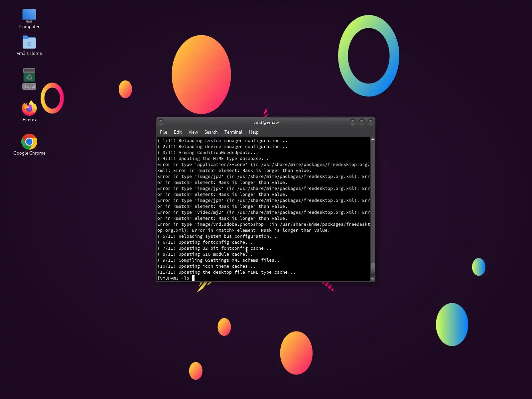The width and height of the screenshot is (532, 399).
Task: Click line '( 2/11) Reloading device manager configuration...'
Action: point(222,147)
